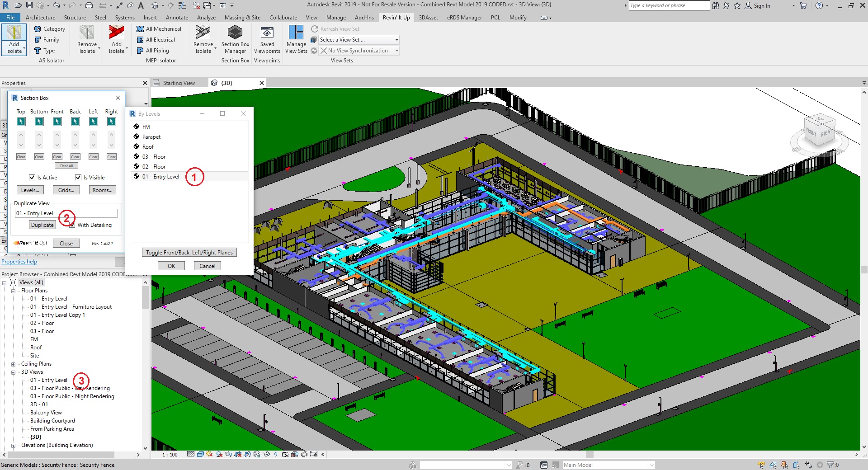Open the Main Model dropdown in status bar

tap(609, 465)
